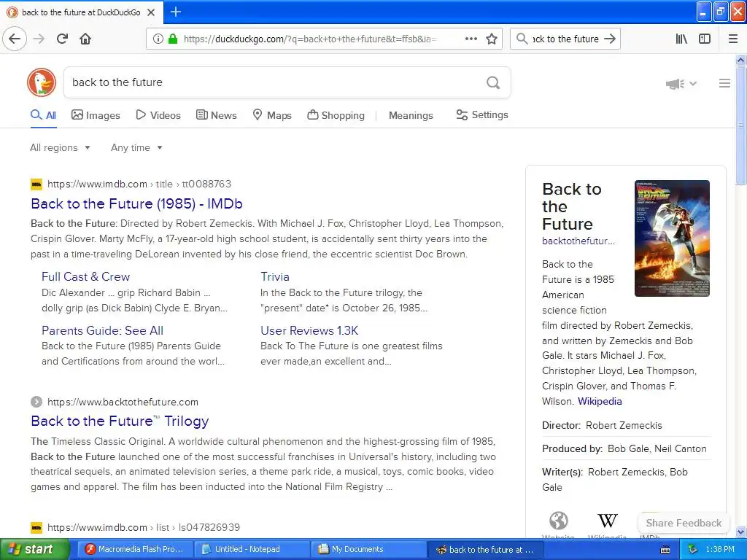Click the backtothefuture.com result favicon
The height and width of the screenshot is (560, 747).
click(36, 402)
